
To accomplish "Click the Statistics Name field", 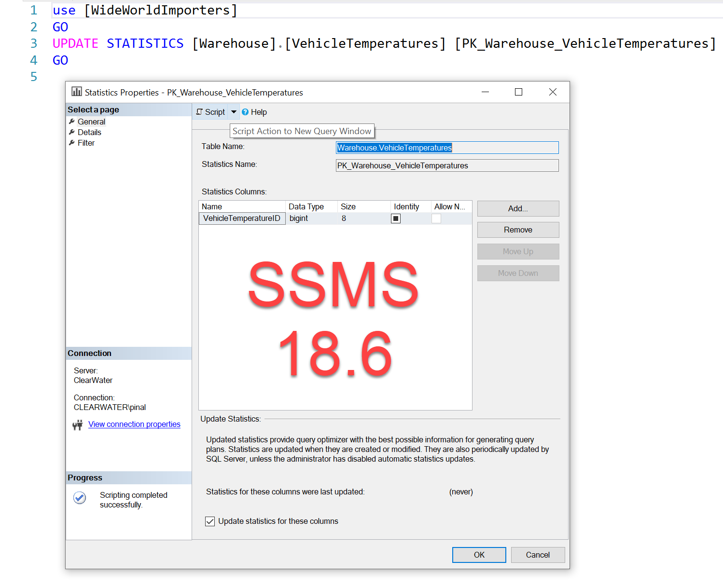I will tap(447, 165).
